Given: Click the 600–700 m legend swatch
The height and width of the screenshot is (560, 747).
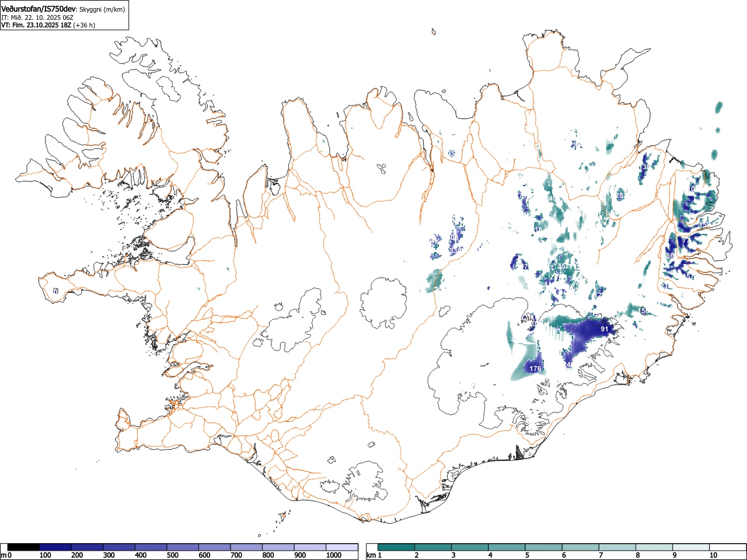Looking at the screenshot, I should (214, 547).
